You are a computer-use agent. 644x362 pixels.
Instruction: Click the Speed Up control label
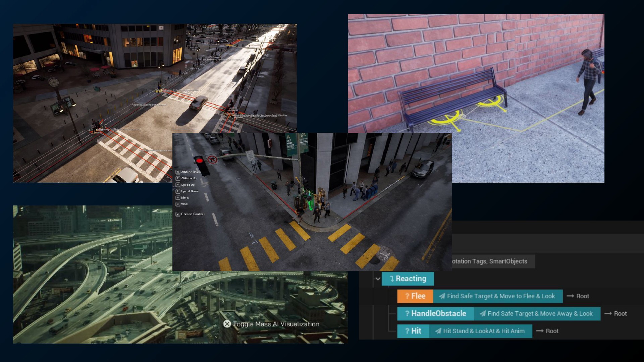(x=188, y=185)
